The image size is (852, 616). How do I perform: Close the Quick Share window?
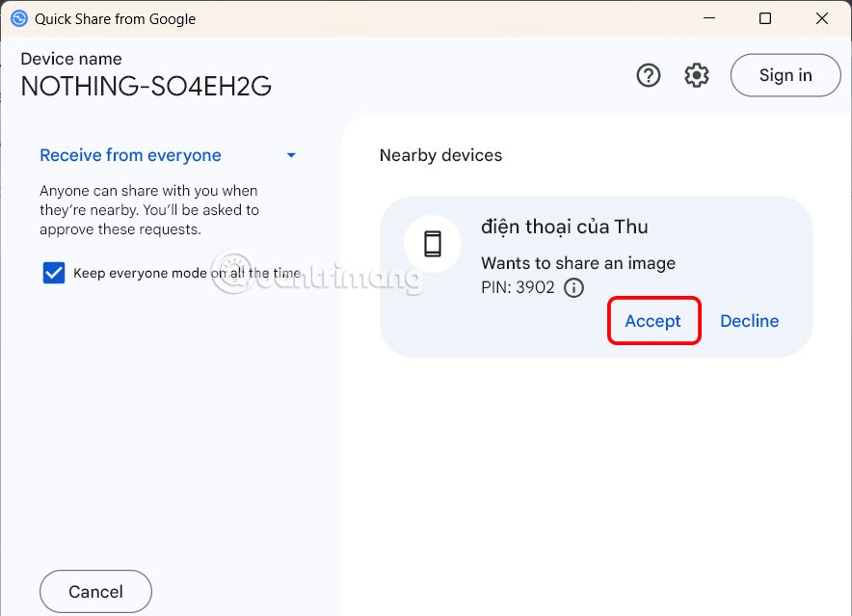pyautogui.click(x=822, y=18)
